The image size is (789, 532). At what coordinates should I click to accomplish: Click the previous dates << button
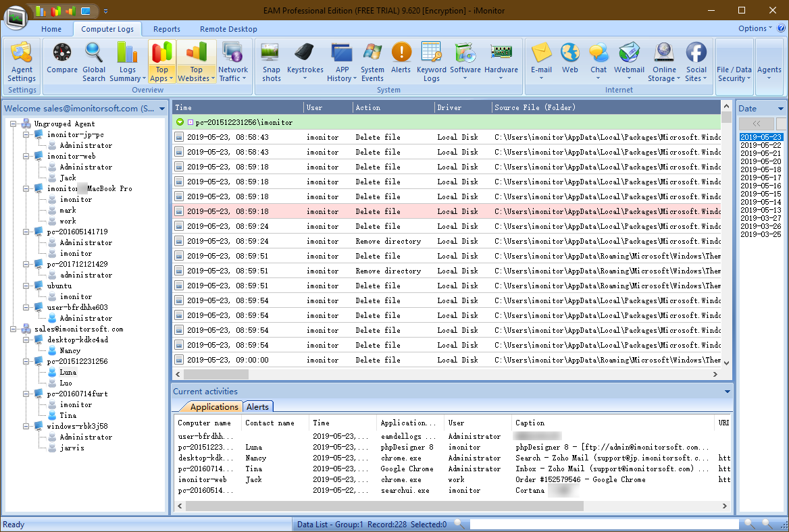tap(757, 123)
